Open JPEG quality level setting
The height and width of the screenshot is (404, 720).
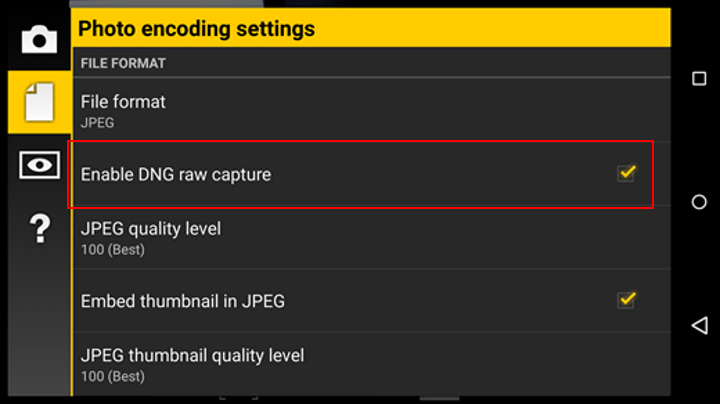[370, 237]
